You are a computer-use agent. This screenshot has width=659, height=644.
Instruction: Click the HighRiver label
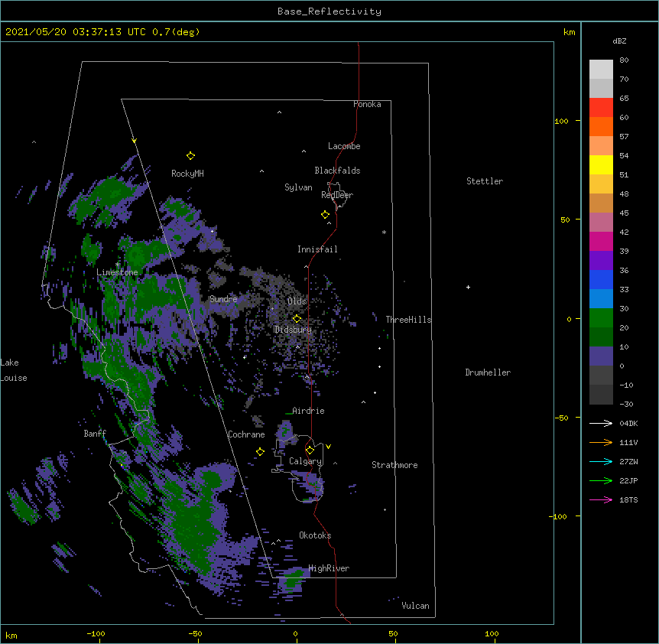(329, 568)
